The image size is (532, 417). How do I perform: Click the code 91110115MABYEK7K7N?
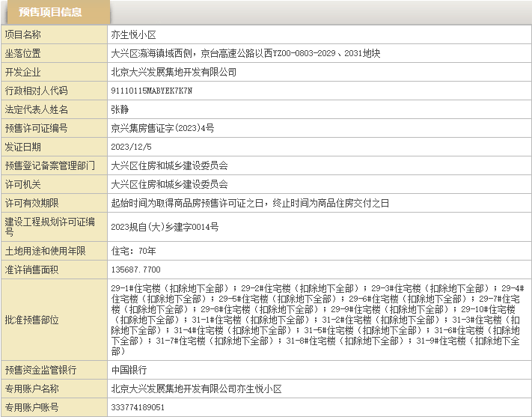(x=152, y=91)
